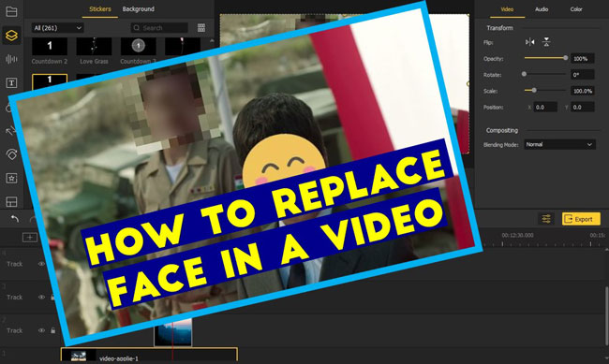The width and height of the screenshot is (609, 364).
Task: Open the Audio waveform panel in sidebar
Action: coord(11,59)
